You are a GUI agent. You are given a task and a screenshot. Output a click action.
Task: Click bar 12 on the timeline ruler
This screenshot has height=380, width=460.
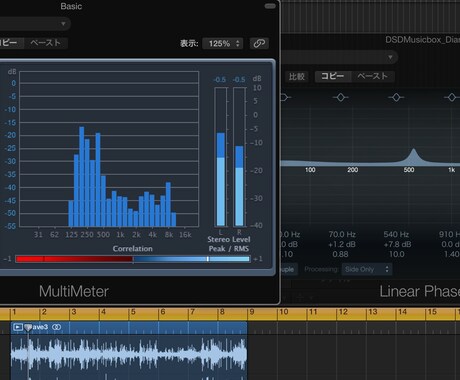(x=343, y=312)
